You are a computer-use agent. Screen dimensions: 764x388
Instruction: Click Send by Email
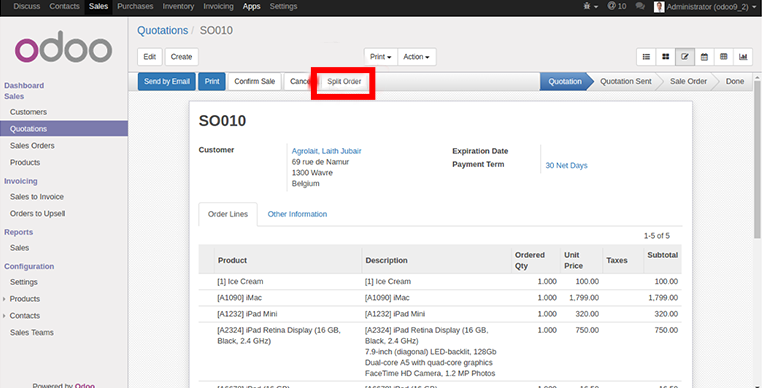coord(167,81)
